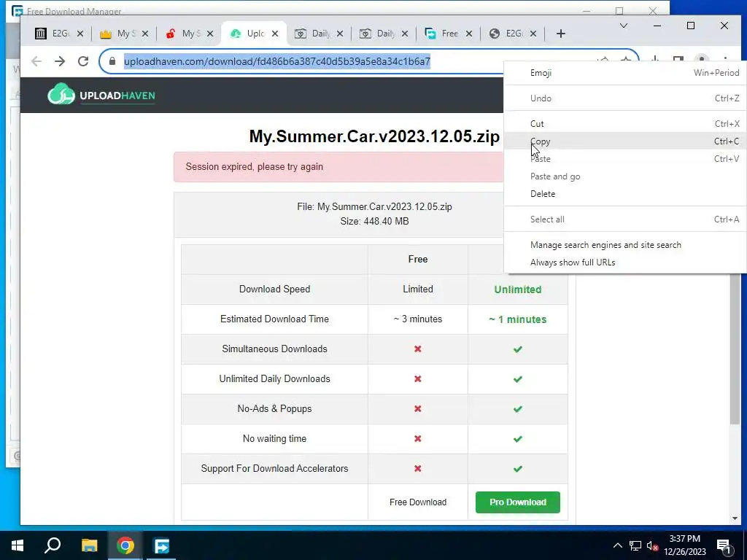Close the Free tab
747x560 pixels.
point(469,34)
